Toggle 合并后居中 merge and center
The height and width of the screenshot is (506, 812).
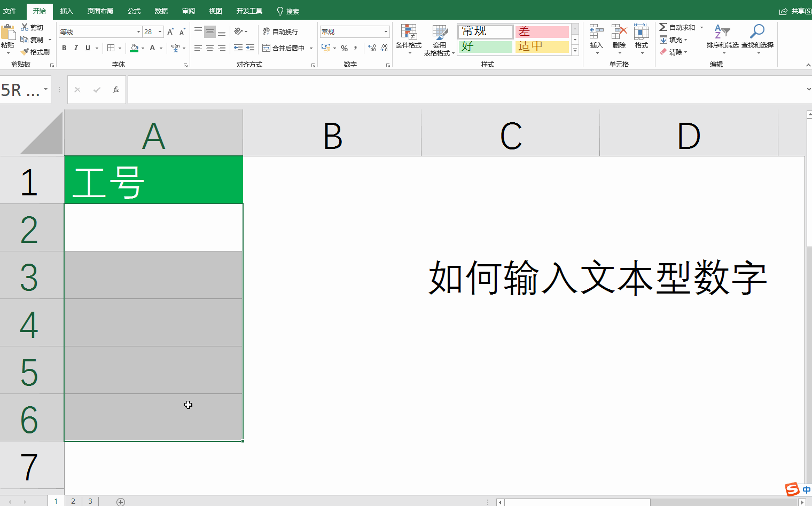284,48
